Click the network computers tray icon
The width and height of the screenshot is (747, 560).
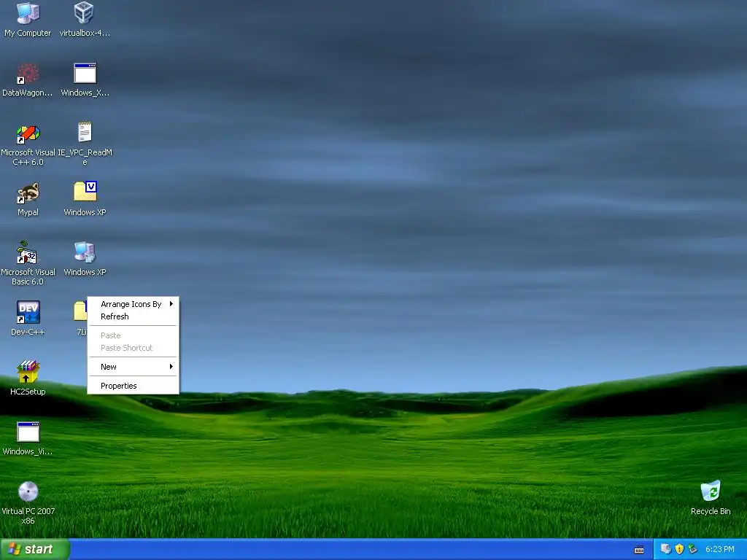pyautogui.click(x=666, y=549)
